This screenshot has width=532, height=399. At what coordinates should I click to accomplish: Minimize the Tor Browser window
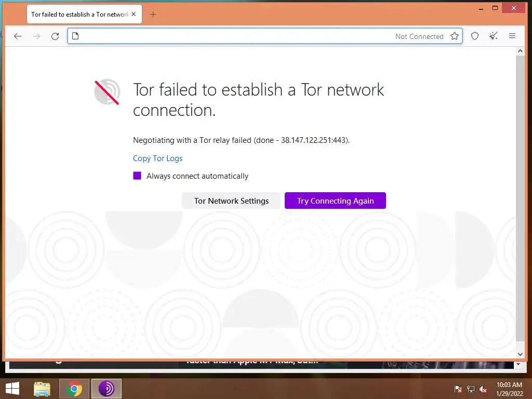(x=481, y=8)
